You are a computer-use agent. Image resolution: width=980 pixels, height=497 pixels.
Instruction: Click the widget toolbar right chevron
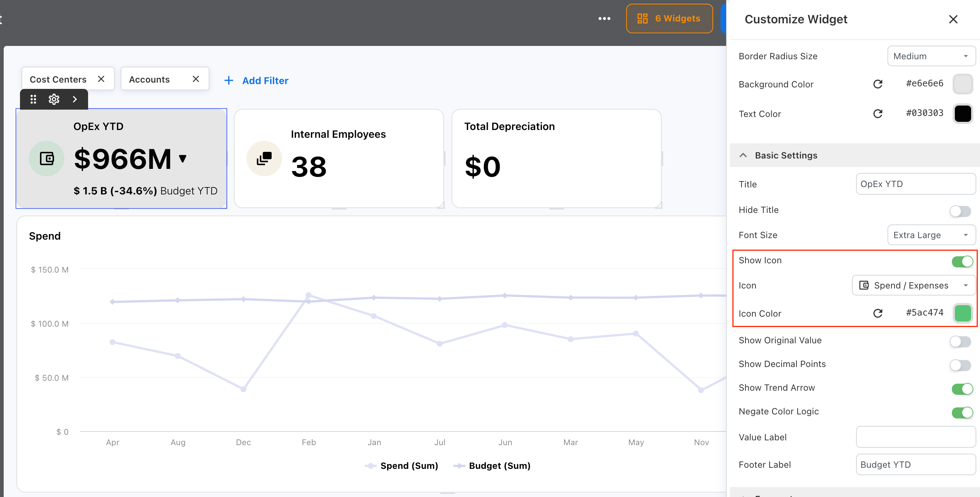click(75, 99)
